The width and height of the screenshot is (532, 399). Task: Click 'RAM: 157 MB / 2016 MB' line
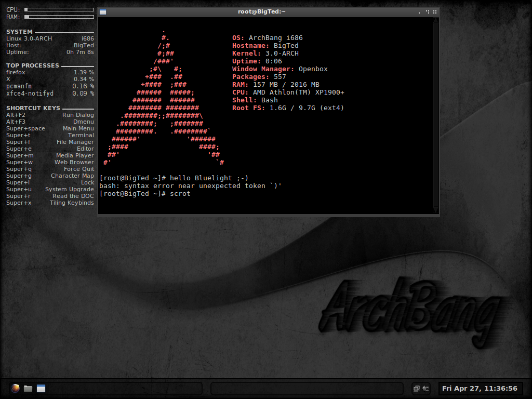276,85
